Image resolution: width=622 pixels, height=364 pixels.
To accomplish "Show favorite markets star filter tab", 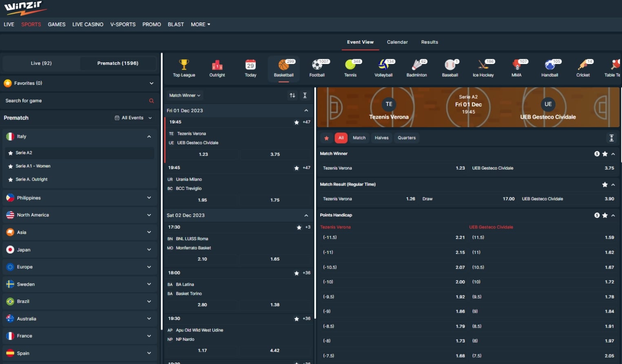I will coord(326,138).
